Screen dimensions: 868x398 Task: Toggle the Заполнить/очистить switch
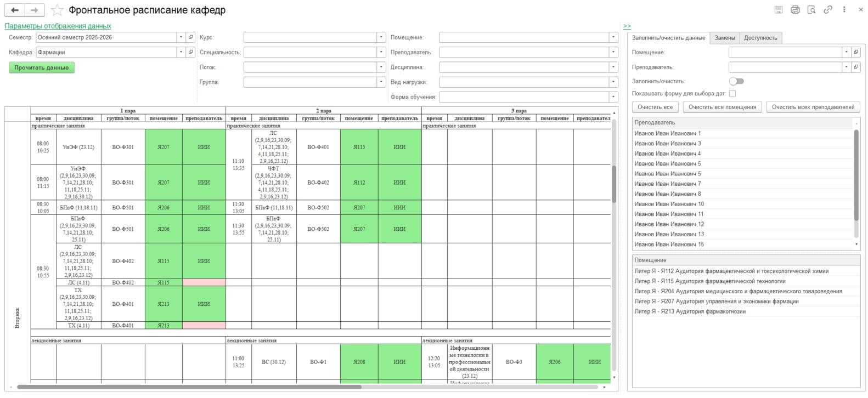tap(736, 81)
